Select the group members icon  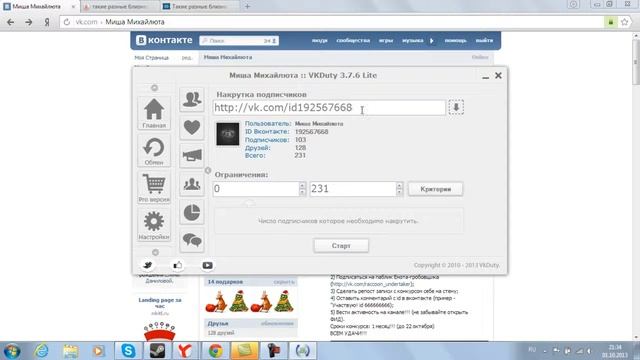coord(192,184)
